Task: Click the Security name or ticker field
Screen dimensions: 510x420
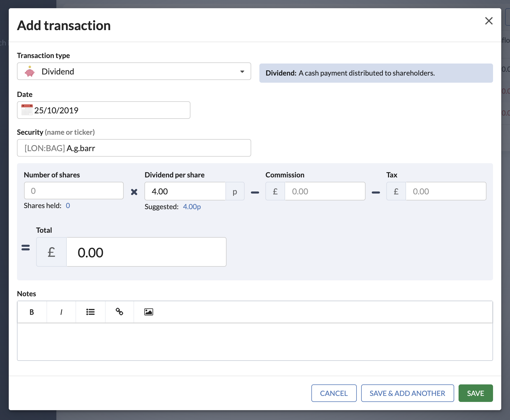Action: [x=134, y=148]
